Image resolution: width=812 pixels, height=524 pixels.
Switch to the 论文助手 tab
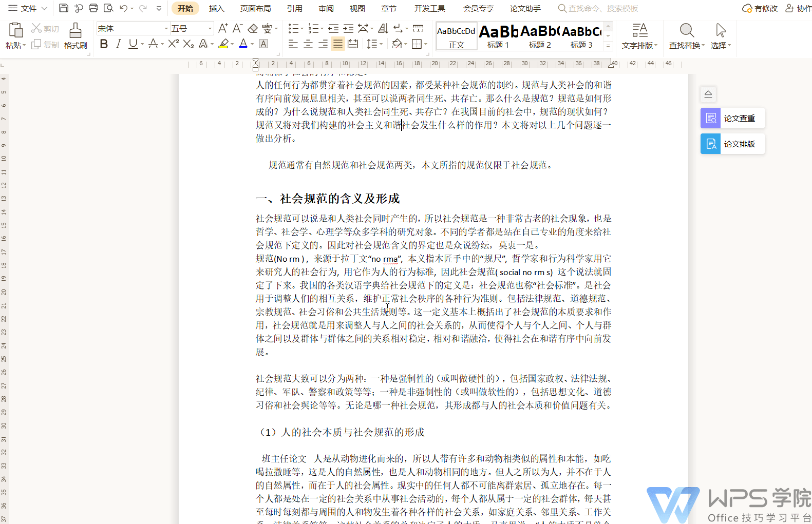[x=525, y=8]
